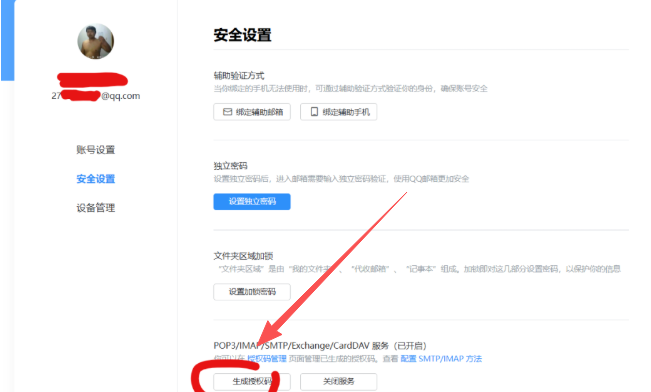Open the 账号设置 menu item
651x392 pixels.
pos(95,149)
